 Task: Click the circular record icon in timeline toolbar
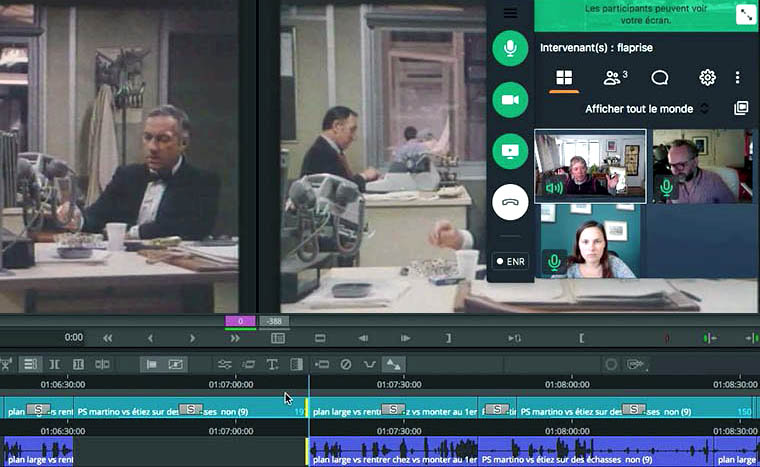(611, 364)
